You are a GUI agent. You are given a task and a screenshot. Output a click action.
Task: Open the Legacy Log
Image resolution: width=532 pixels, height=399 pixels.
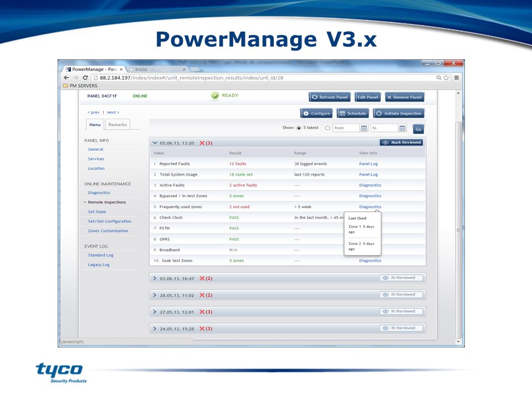[99, 265]
